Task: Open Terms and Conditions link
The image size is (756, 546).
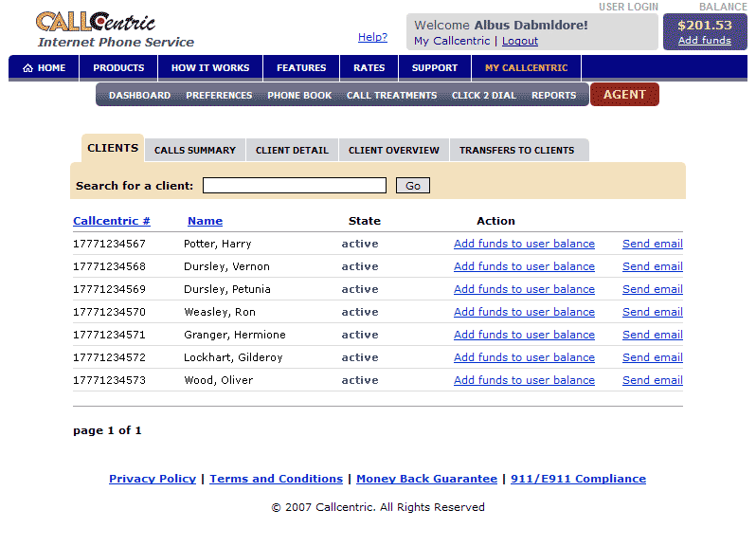Action: click(277, 479)
